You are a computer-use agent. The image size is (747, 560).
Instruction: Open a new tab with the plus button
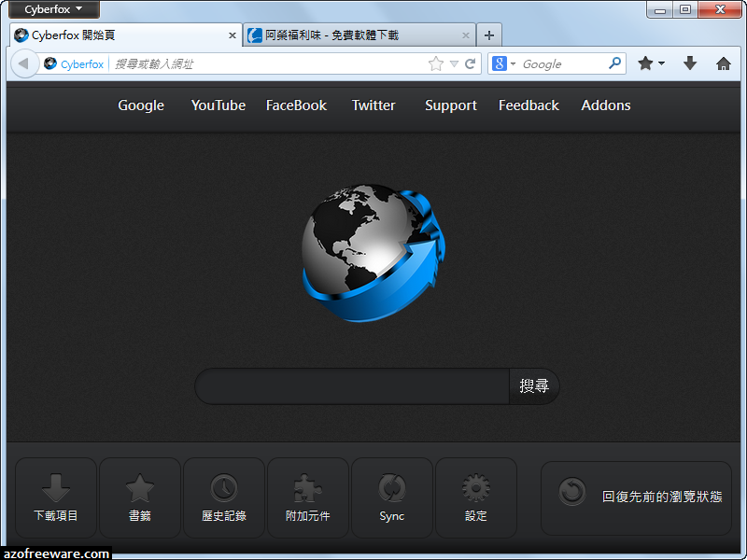pos(489,34)
